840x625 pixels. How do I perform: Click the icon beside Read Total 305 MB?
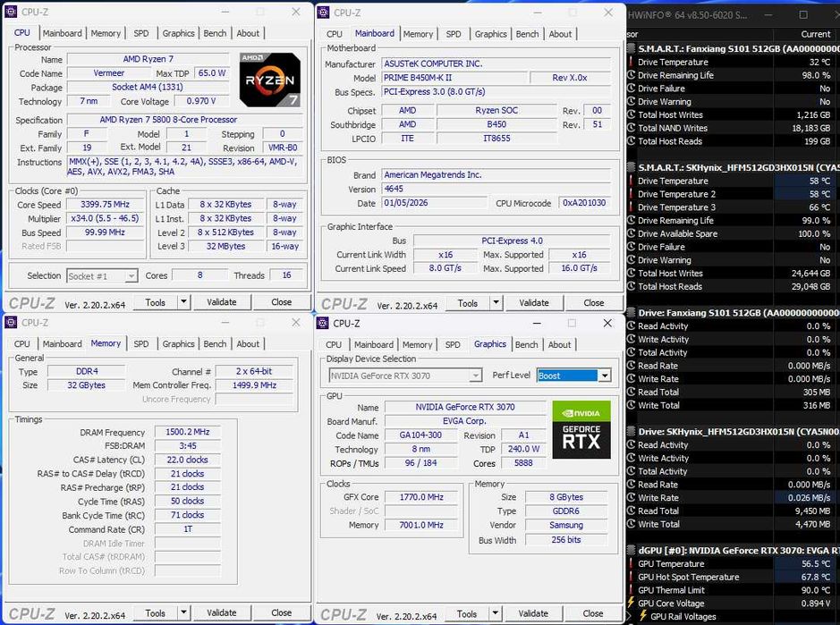[x=631, y=392]
